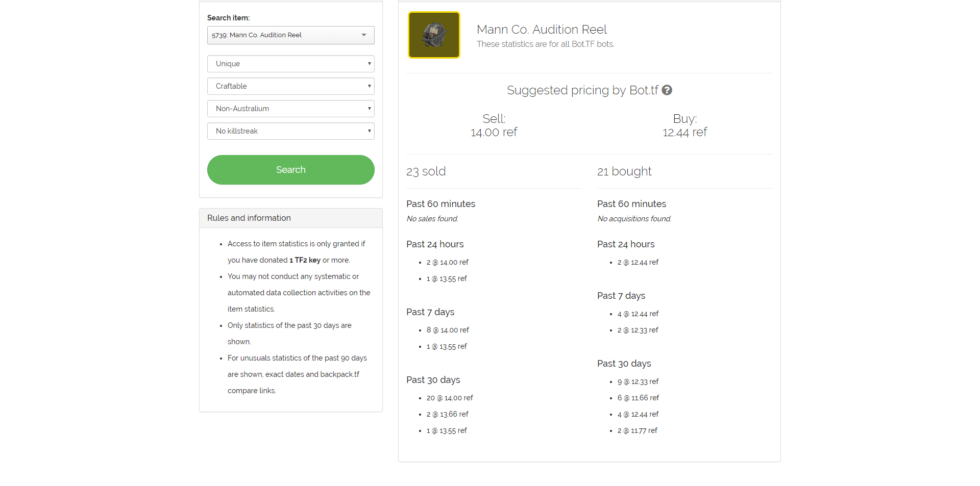
Task: Open the Search item combo box
Action: click(290, 35)
